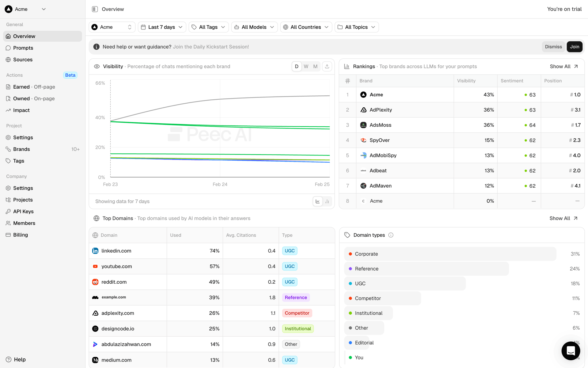Switch to bar chart view icon
The image size is (588, 368).
tap(327, 201)
